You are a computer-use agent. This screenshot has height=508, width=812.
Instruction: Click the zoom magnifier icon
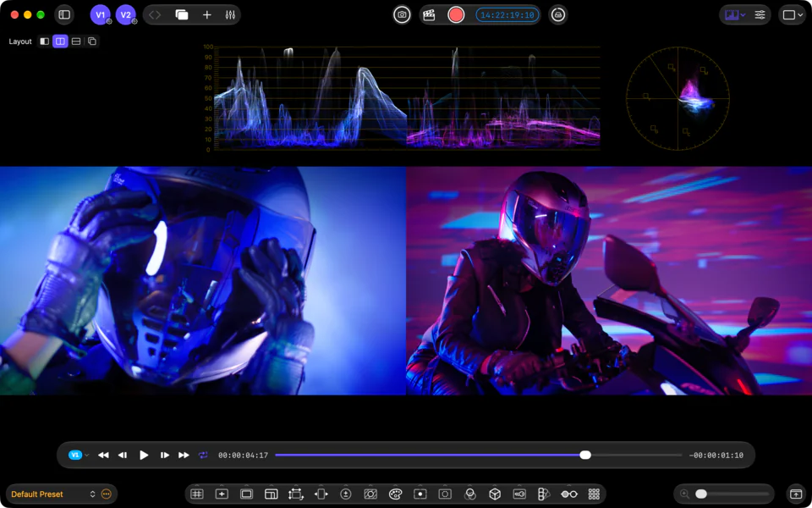tap(684, 494)
